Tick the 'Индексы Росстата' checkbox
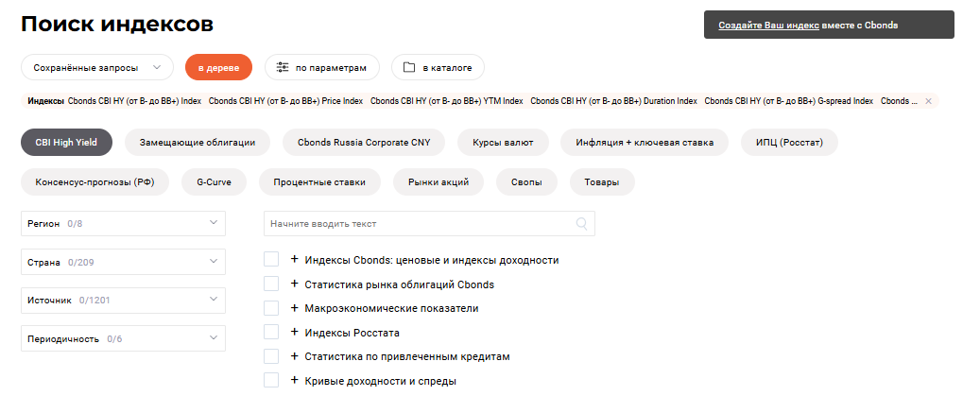Image resolution: width=980 pixels, height=396 pixels. tap(271, 332)
